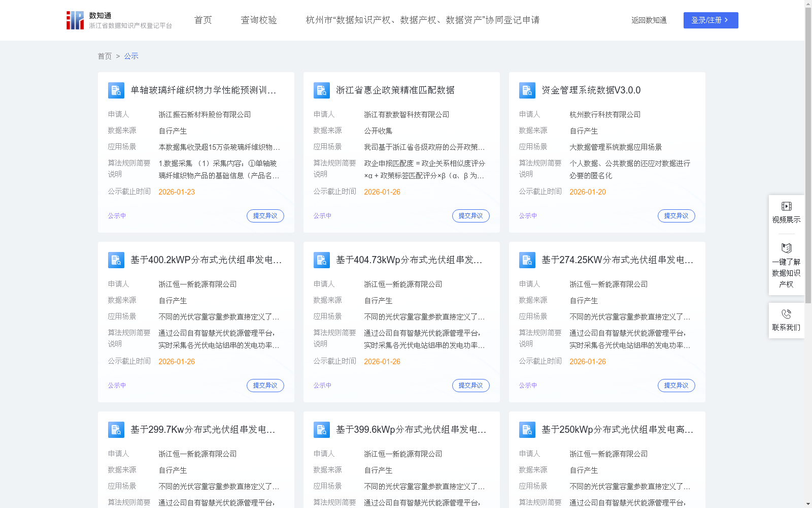Click 提交异议 on 基于404.73kWp card

471,386
